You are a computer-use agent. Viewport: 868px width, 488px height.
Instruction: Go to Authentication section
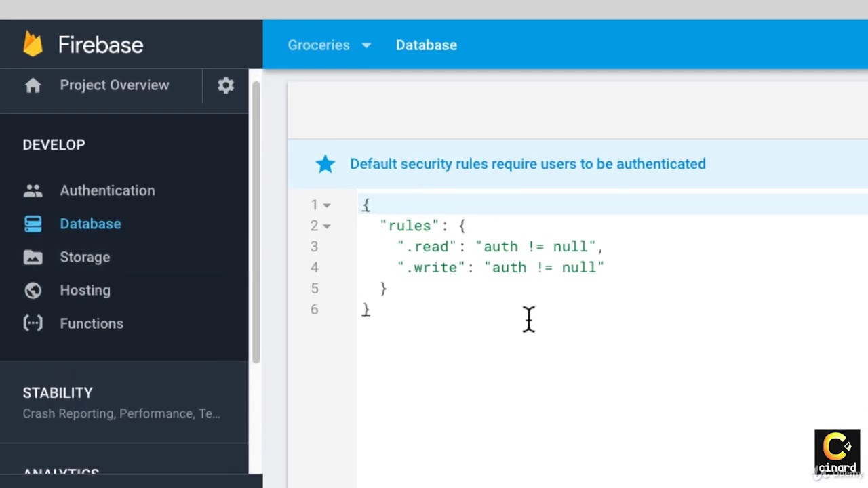pos(107,190)
